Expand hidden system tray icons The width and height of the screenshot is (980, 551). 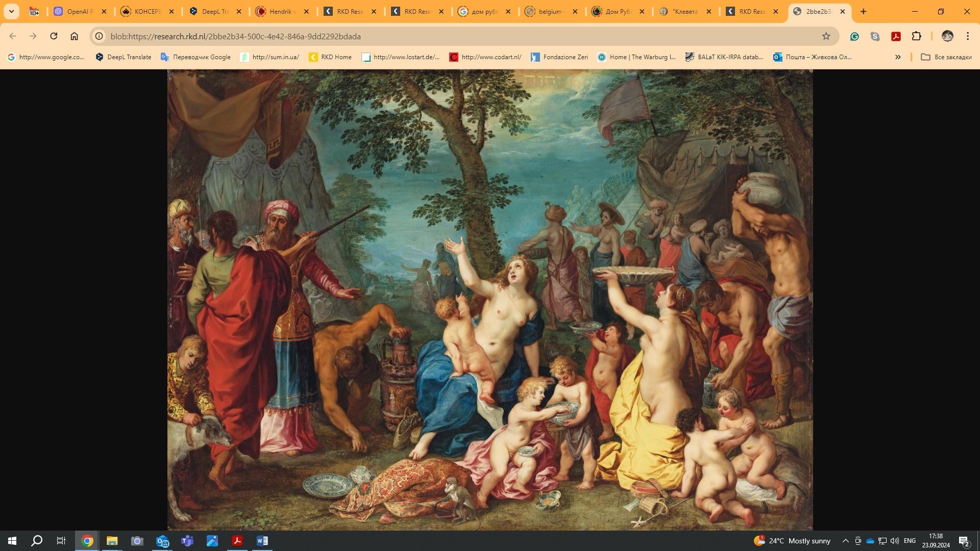pos(845,541)
